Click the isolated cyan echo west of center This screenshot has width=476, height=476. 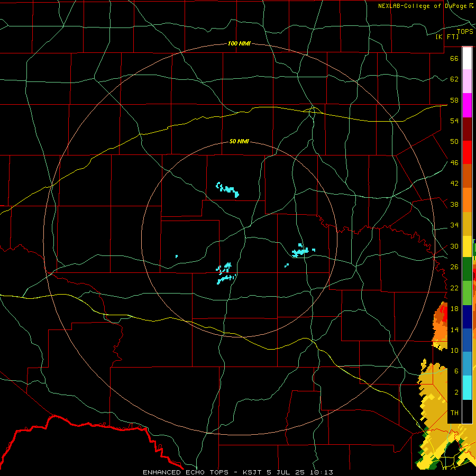coord(177,257)
